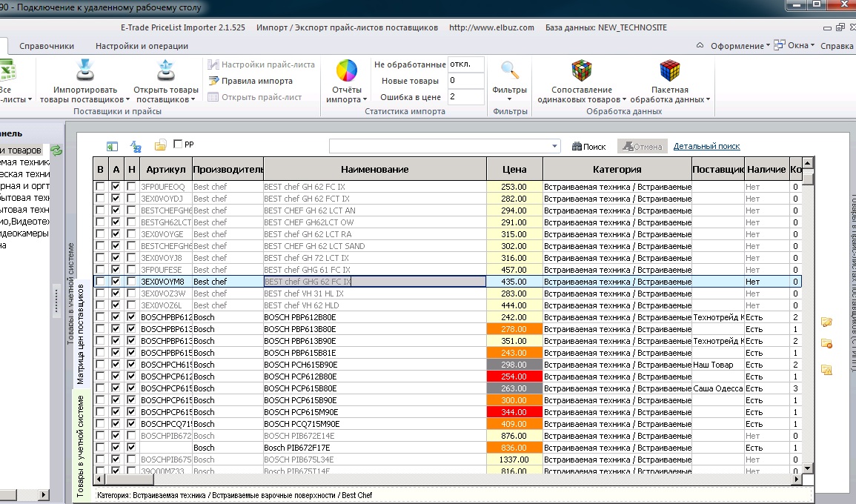
Task: Click the Наличие column header
Action: 766,169
